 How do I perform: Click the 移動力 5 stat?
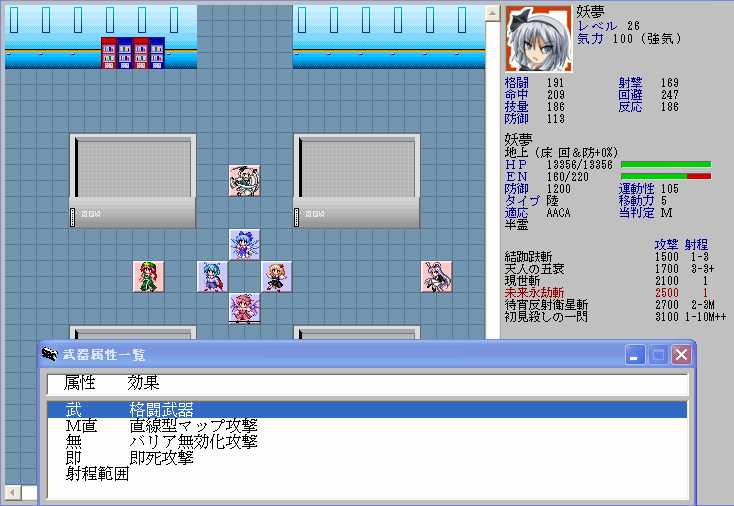coord(643,201)
